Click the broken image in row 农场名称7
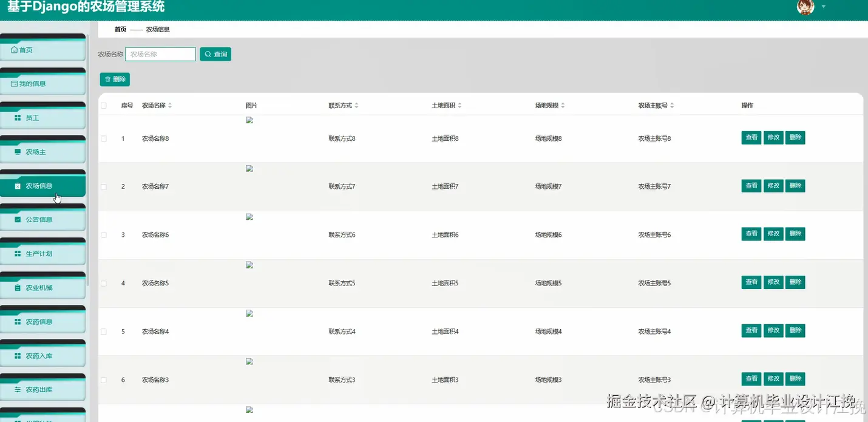This screenshot has width=868, height=422. [249, 169]
